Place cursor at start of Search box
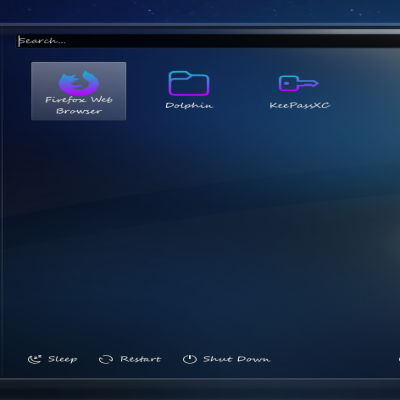This screenshot has width=400, height=400. (x=19, y=41)
